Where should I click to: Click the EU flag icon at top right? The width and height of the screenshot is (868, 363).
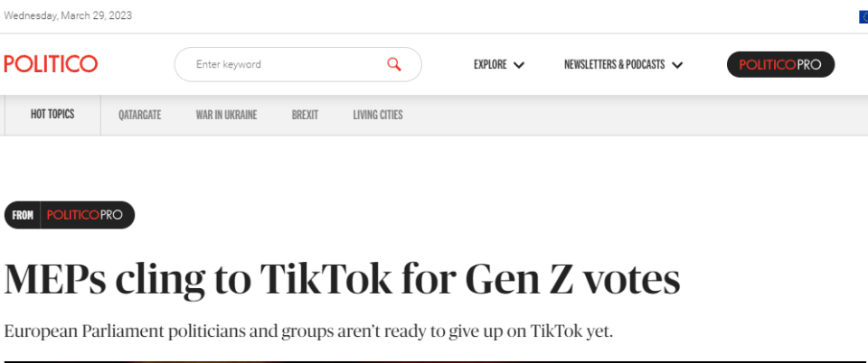click(863, 15)
